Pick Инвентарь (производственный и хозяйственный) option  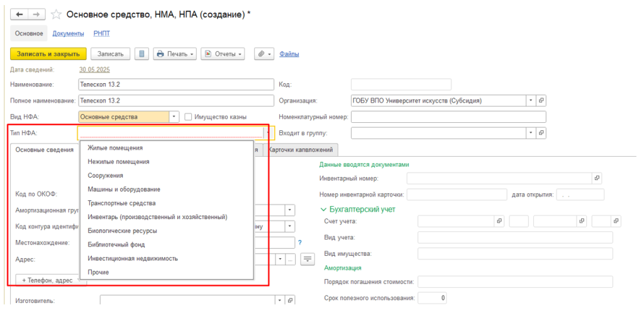pyautogui.click(x=166, y=217)
